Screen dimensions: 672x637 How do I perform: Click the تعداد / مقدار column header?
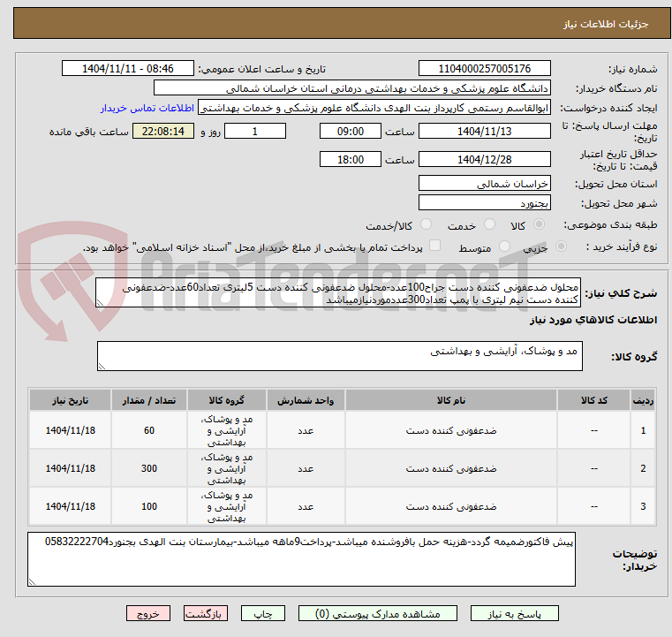[148, 400]
